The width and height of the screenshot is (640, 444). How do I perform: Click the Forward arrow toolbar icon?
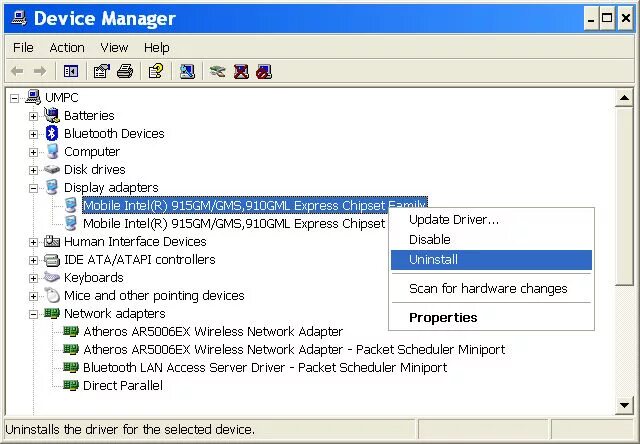click(40, 72)
